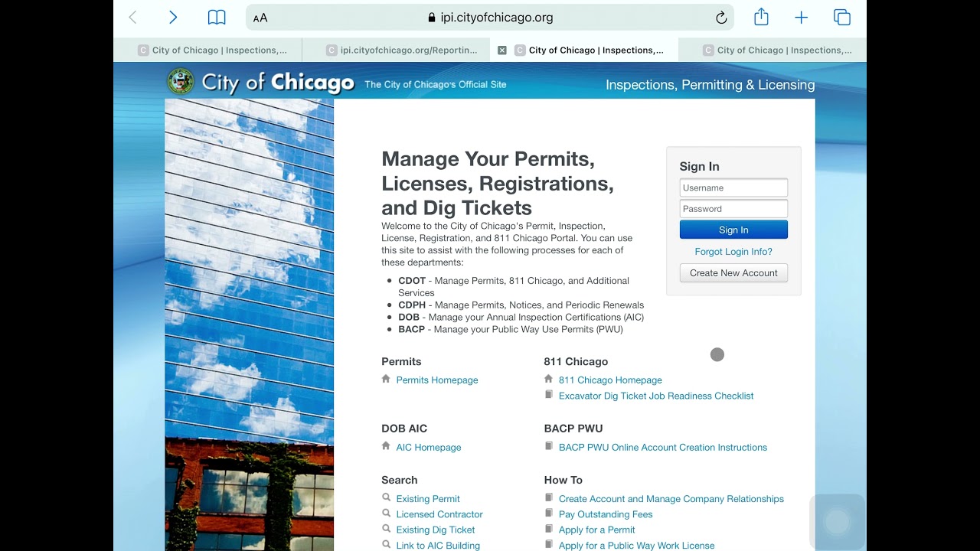
Task: Search for an Existing Permit
Action: click(428, 499)
